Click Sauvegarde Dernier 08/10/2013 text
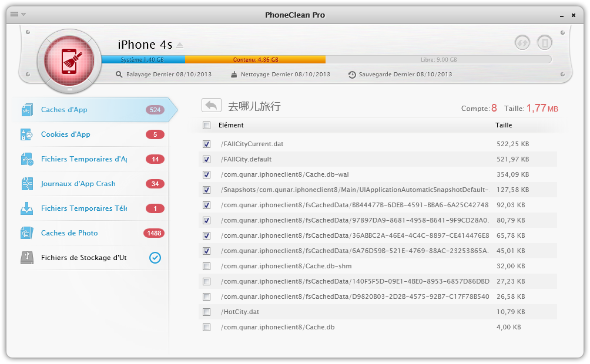Viewport: 590px width, 364px height. [405, 75]
